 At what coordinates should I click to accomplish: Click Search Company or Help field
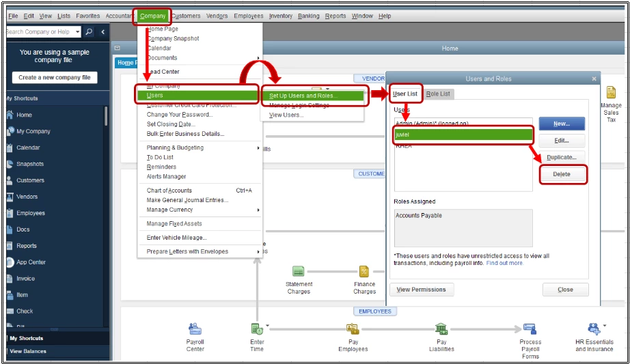tap(40, 31)
